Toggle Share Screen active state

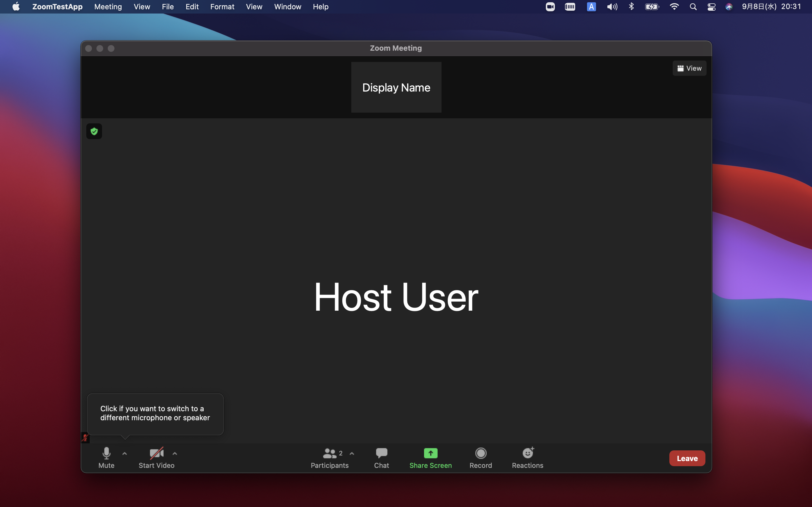(x=430, y=458)
